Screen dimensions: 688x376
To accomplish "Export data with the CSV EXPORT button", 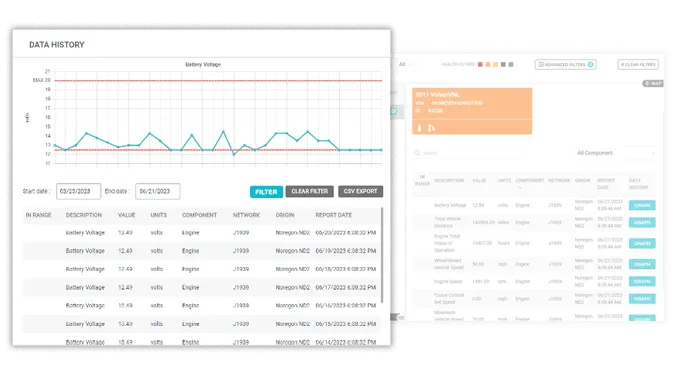I will [360, 191].
